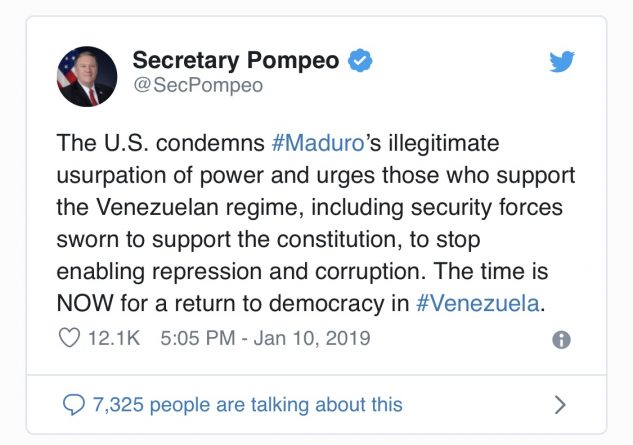Image resolution: width=633 pixels, height=445 pixels.
Task: Click the Twitter bird logo
Action: 562,62
